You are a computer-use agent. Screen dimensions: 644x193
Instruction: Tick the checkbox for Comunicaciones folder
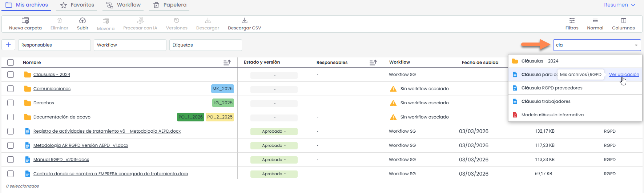(x=11, y=89)
